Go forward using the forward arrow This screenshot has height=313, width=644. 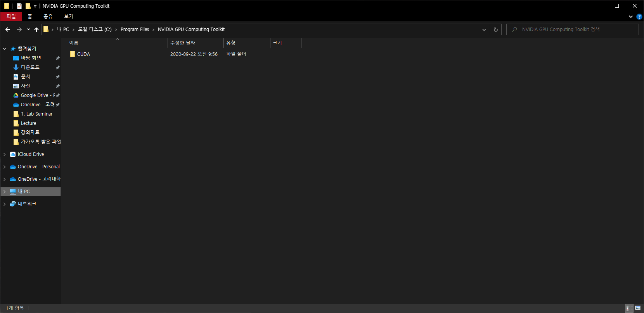coord(19,29)
